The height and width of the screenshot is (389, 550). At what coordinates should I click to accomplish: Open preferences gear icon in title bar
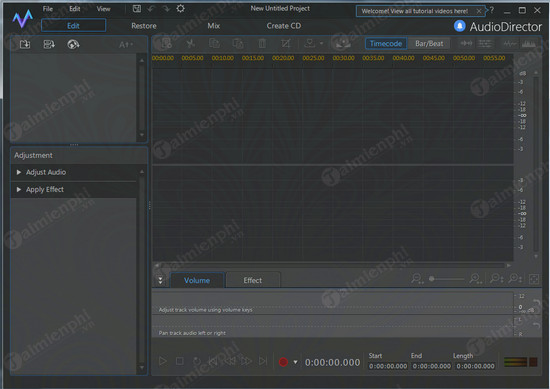(x=180, y=8)
